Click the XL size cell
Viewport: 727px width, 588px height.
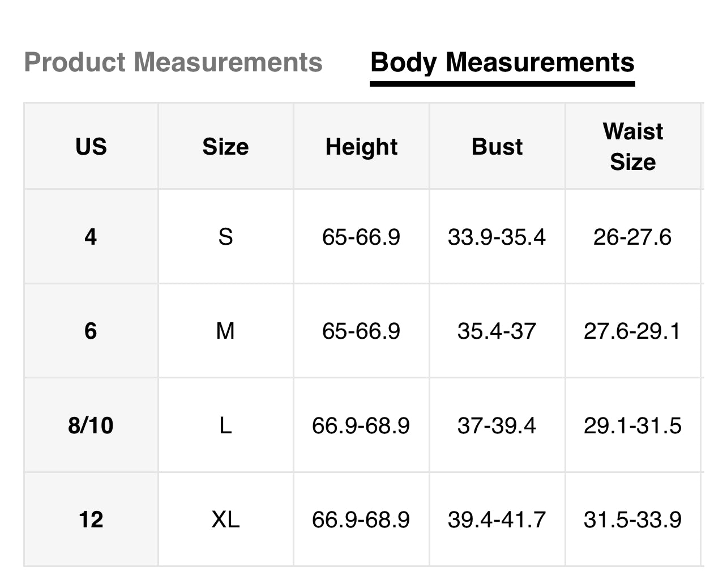tap(225, 519)
